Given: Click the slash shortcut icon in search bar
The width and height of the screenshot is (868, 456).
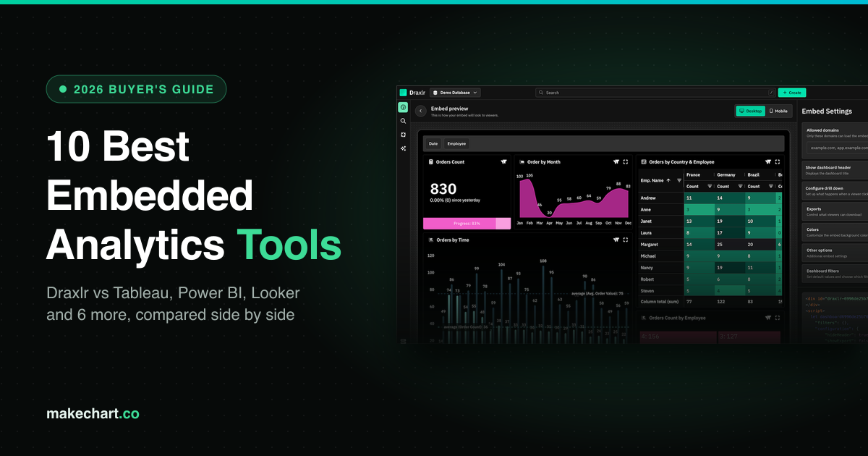Looking at the screenshot, I should [x=771, y=93].
